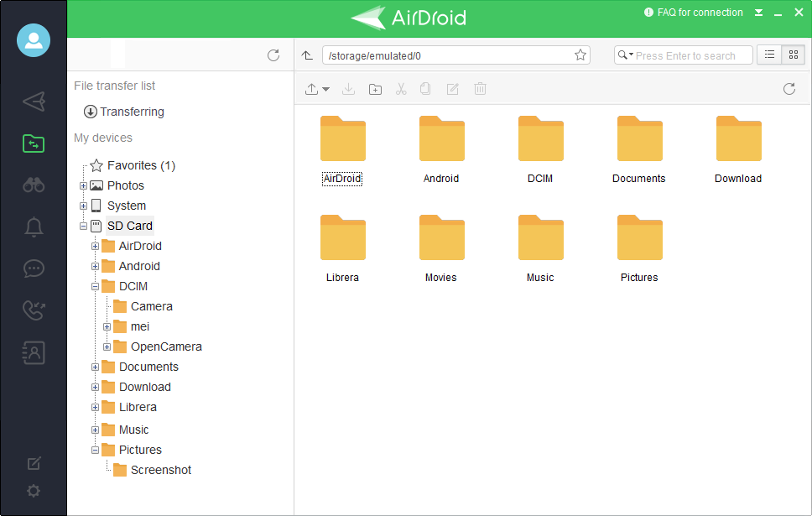
Task: Select the Files folder-transfer sidebar icon
Action: (34, 143)
